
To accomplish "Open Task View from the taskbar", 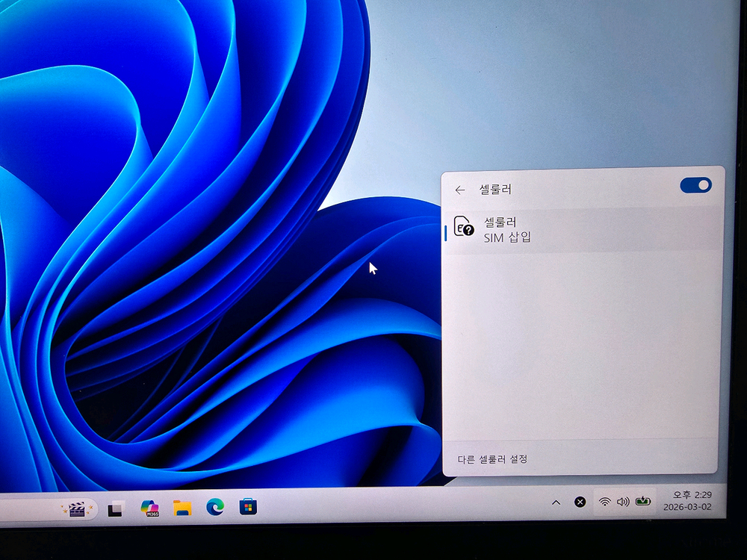I will tap(115, 508).
